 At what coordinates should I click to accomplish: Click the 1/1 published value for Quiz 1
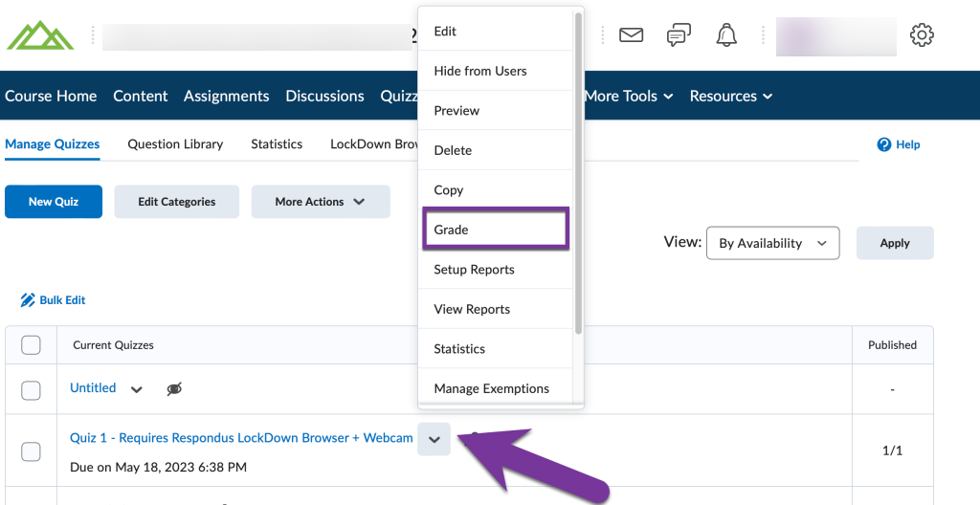pos(893,450)
